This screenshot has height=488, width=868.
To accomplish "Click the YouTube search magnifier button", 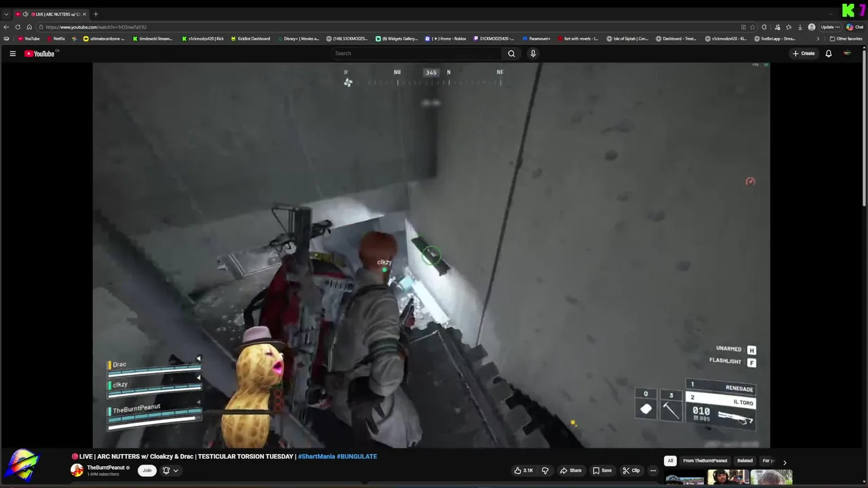I will pyautogui.click(x=511, y=54).
